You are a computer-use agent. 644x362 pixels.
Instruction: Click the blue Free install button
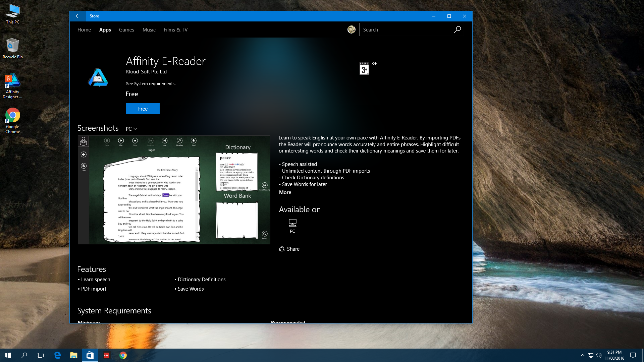143,109
